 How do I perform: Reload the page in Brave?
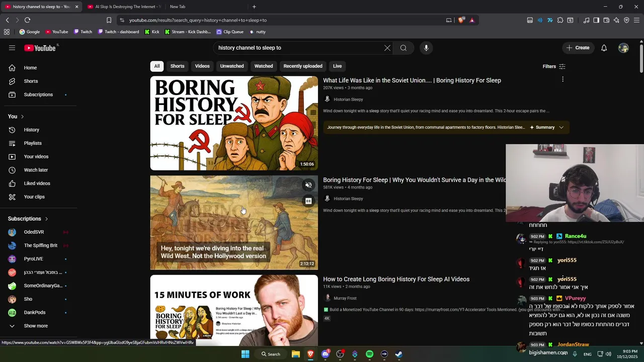[27, 20]
